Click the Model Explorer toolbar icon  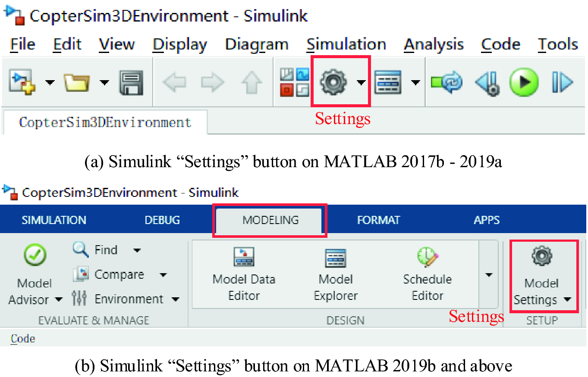pyautogui.click(x=388, y=82)
